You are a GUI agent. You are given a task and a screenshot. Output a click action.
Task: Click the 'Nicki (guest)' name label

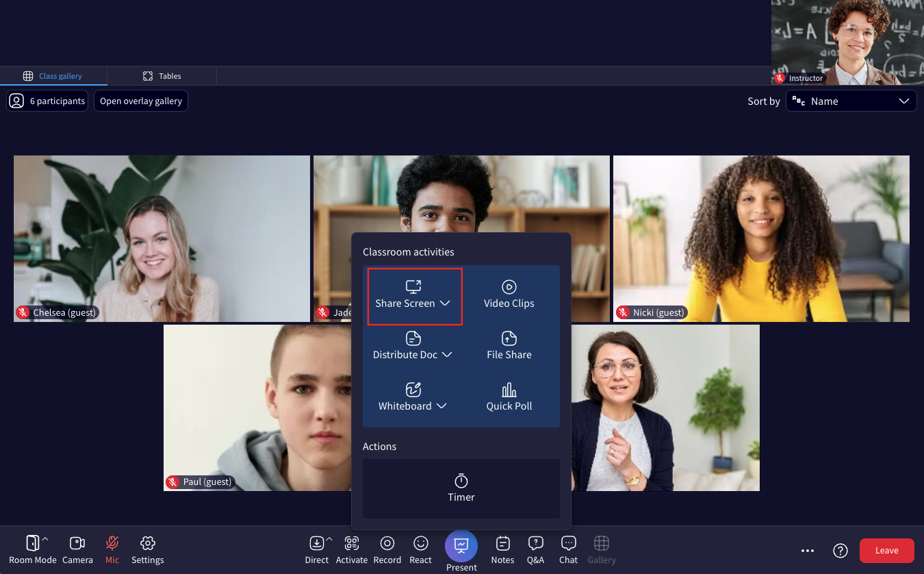[658, 312]
